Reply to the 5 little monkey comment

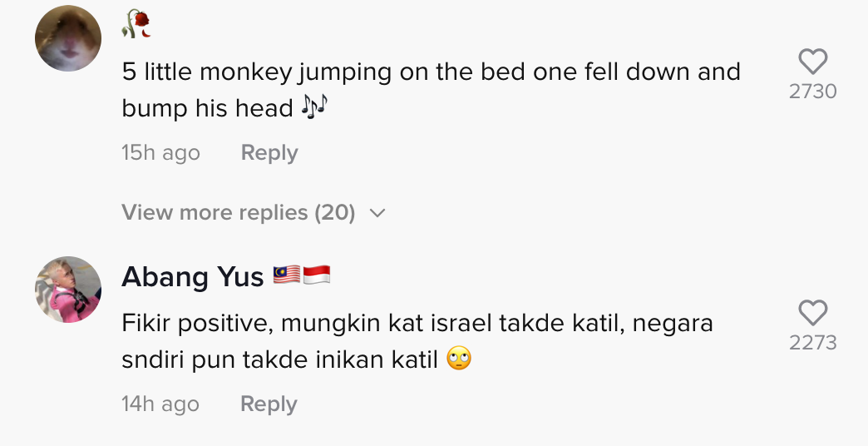point(269,153)
